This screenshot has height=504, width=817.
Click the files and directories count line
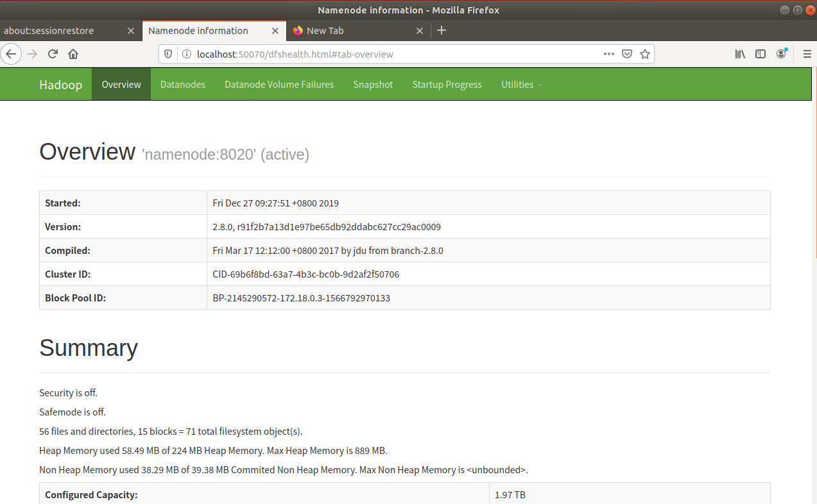click(171, 432)
